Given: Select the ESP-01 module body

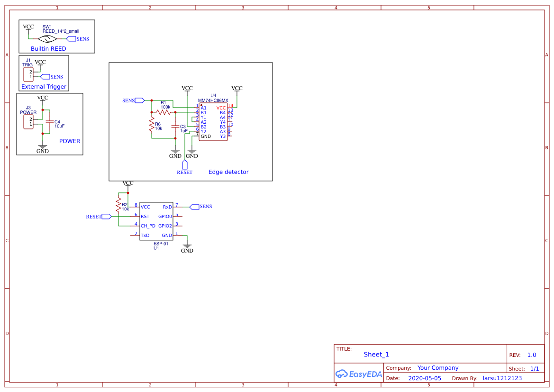Looking at the screenshot, I should (x=156, y=221).
